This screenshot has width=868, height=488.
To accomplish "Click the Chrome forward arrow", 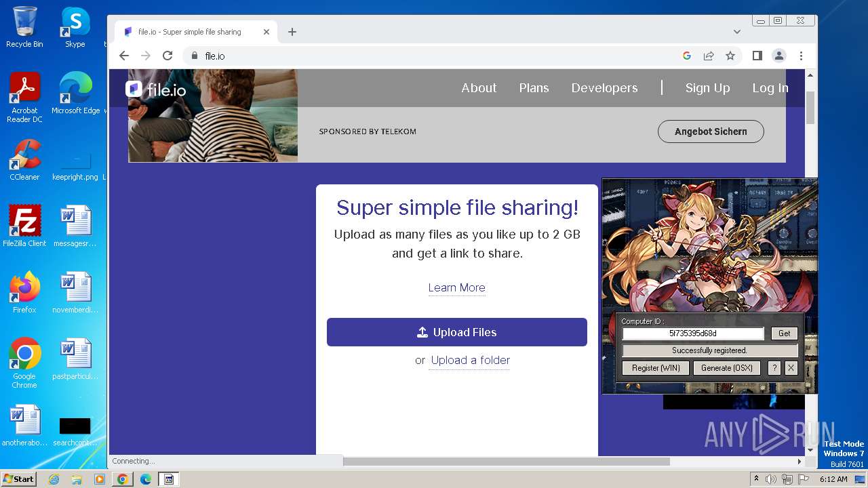I will tap(146, 56).
